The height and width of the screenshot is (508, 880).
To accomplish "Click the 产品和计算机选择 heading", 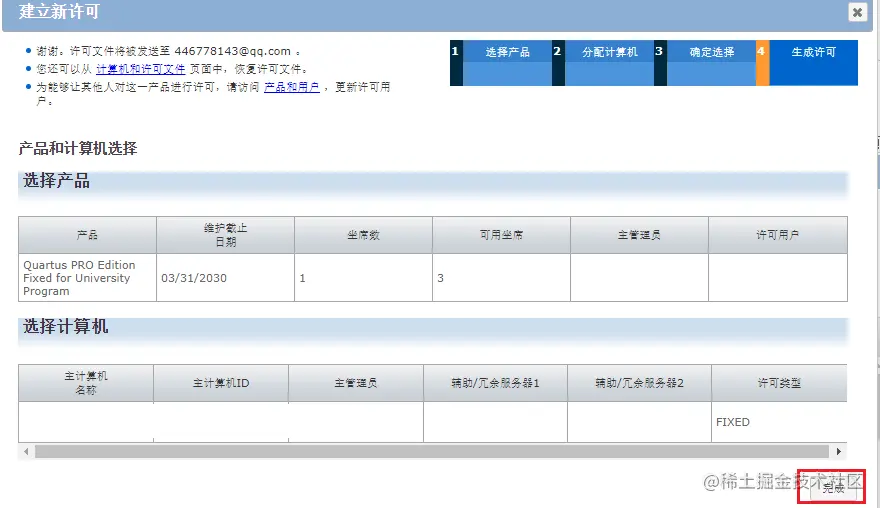I will [x=78, y=148].
